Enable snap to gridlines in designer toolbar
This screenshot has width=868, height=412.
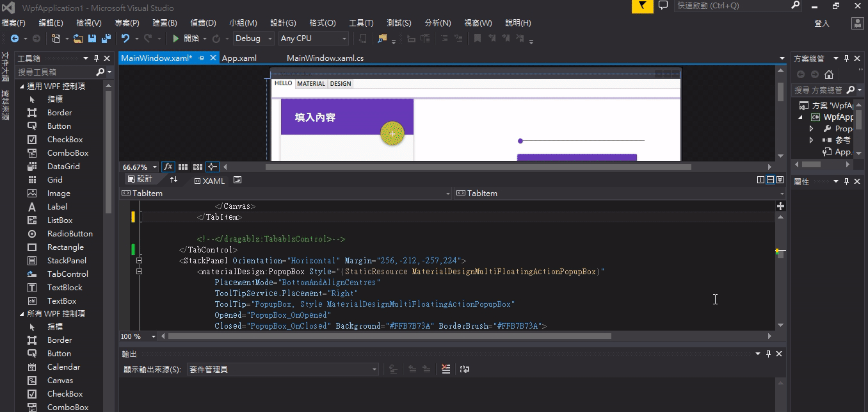(x=198, y=167)
